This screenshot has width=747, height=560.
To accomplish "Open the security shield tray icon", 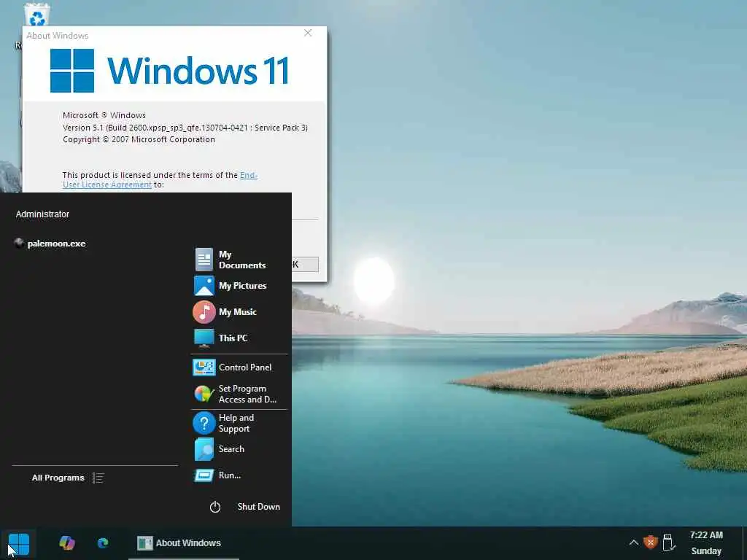I will click(650, 542).
